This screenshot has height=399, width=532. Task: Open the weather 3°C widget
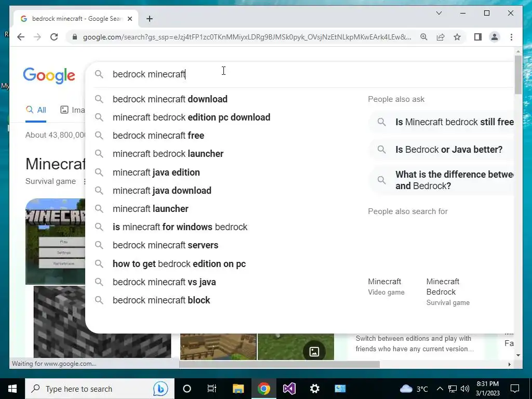click(414, 389)
